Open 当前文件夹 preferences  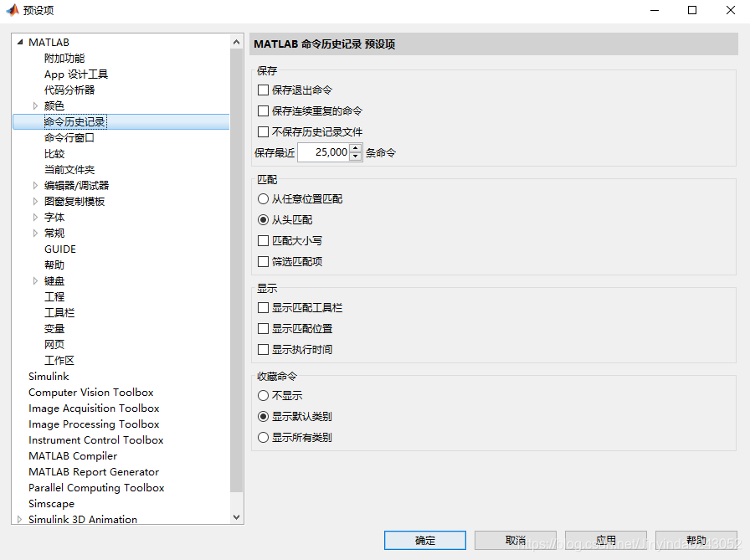tap(69, 170)
